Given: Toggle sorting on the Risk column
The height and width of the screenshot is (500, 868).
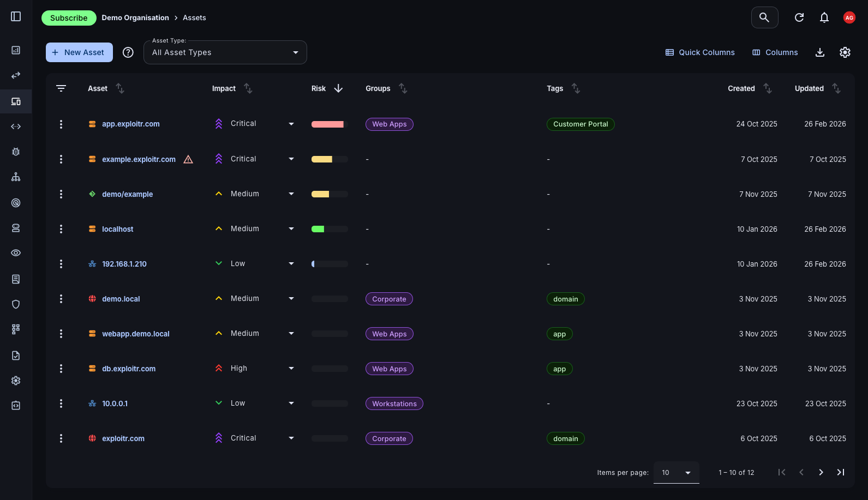Looking at the screenshot, I should (x=338, y=88).
